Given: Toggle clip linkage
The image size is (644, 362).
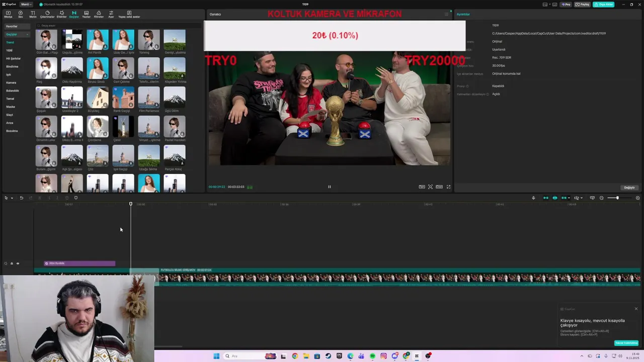Looking at the screenshot, I should coord(564,198).
